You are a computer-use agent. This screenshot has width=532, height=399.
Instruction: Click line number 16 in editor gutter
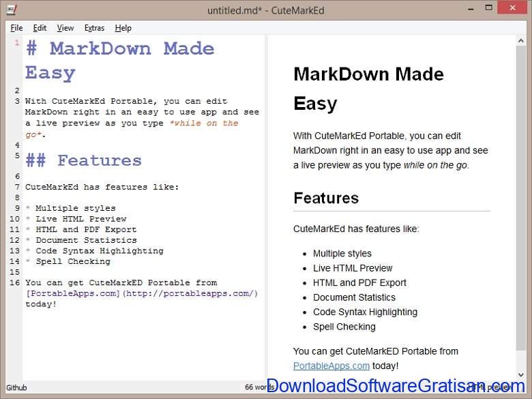14,282
